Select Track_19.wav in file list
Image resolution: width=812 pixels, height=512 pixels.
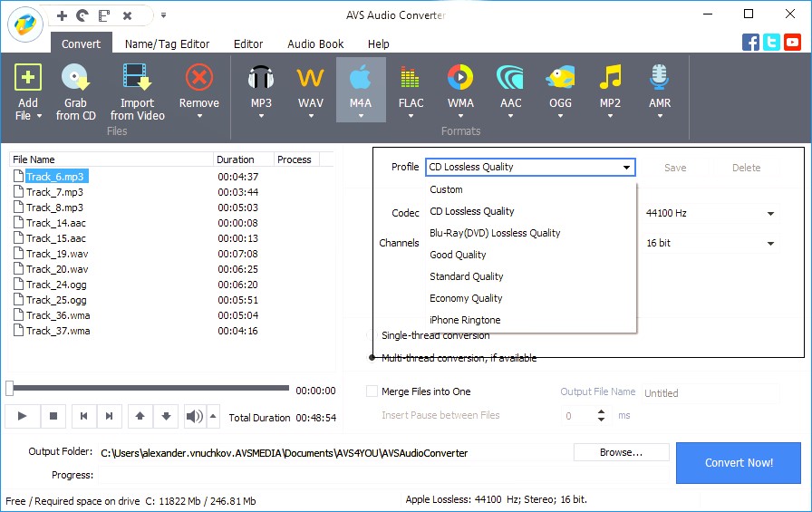click(x=57, y=254)
